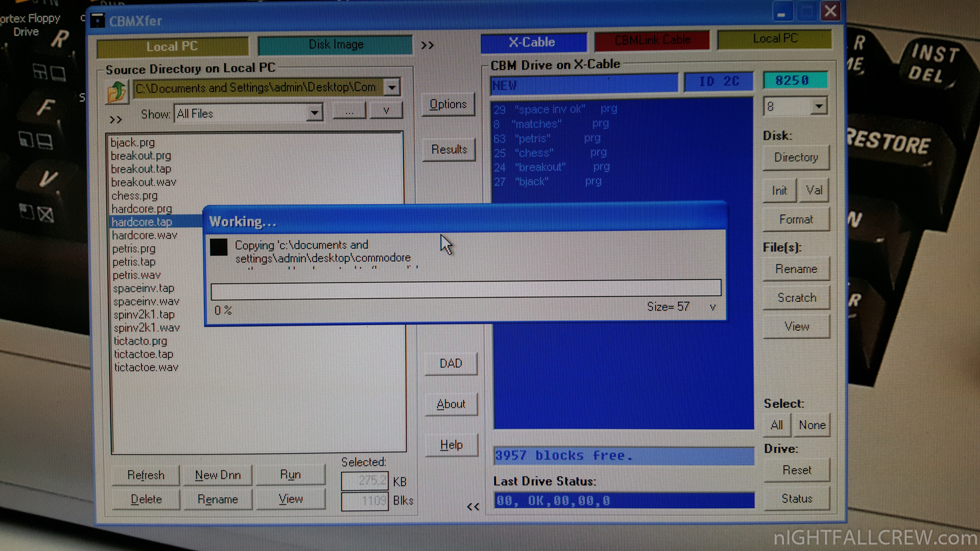Click the copy progress bar

coord(466,288)
